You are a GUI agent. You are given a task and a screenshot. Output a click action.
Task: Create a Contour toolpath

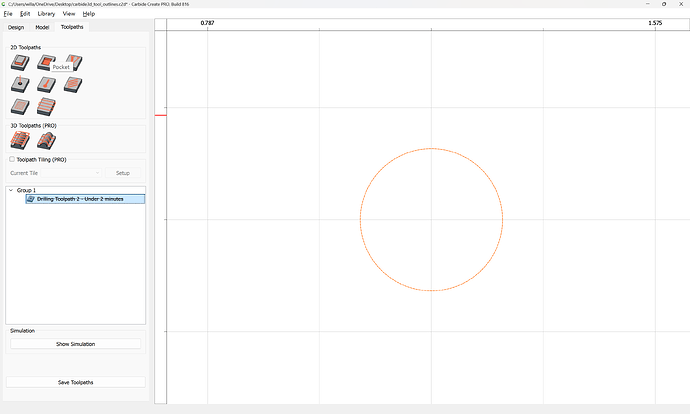point(20,62)
